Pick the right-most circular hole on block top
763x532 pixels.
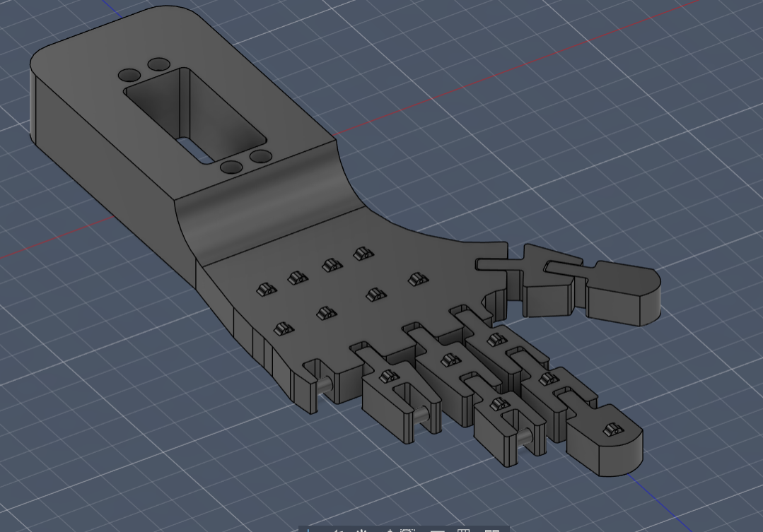pyautogui.click(x=262, y=156)
